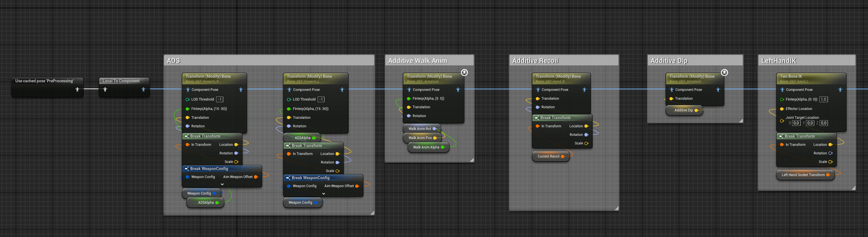The height and width of the screenshot is (237, 868).
Task: Click the output pose pin of Use cached pose 'PreProcessing'
Action: 77,89
